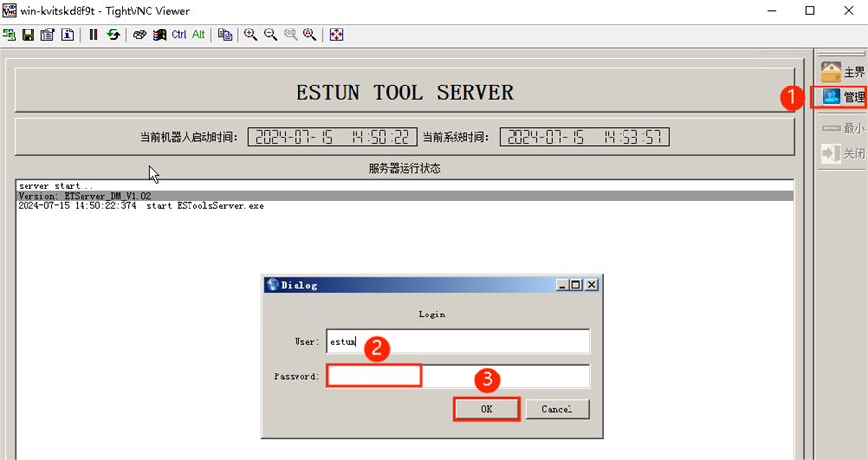The width and height of the screenshot is (868, 460).
Task: Open the 管理 management panel
Action: 842,97
